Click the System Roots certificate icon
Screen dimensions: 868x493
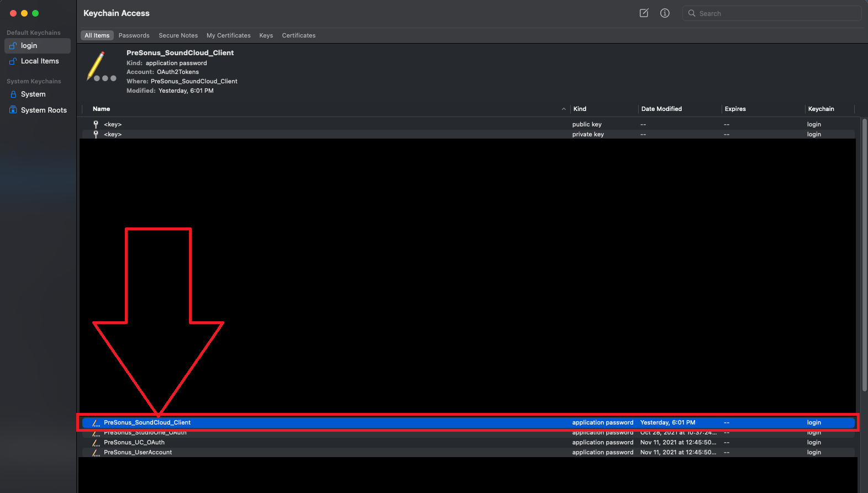pos(13,110)
